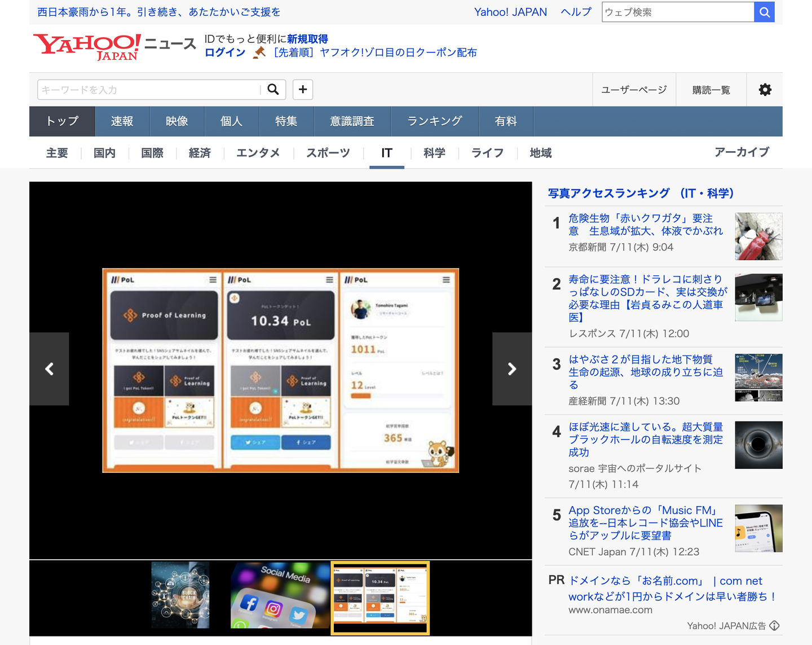Click the 購読一覧 button

[x=711, y=90]
